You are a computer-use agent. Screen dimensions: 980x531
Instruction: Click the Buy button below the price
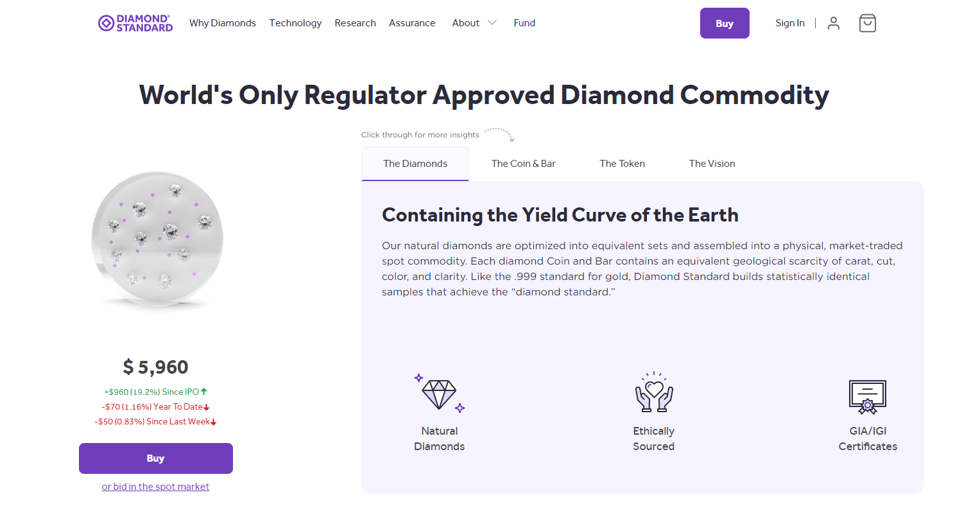[x=156, y=458]
